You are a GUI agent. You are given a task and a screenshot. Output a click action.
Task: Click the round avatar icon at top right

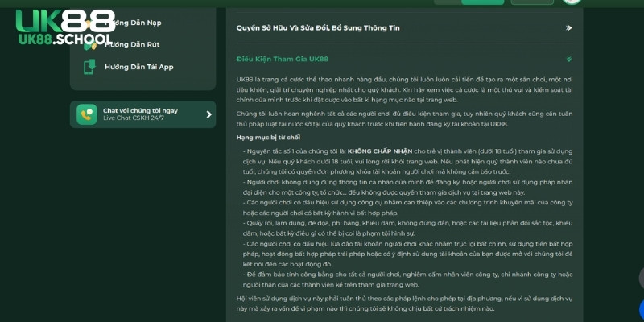coord(572,2)
